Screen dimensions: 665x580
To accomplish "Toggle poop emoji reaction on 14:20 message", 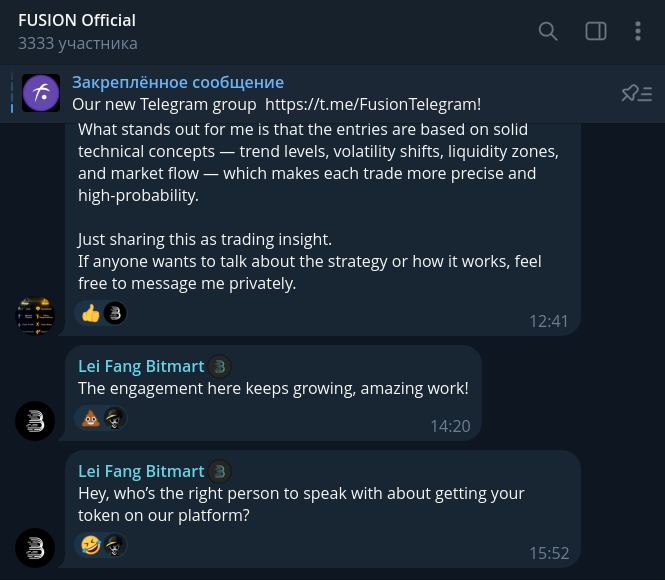I will pyautogui.click(x=91, y=419).
